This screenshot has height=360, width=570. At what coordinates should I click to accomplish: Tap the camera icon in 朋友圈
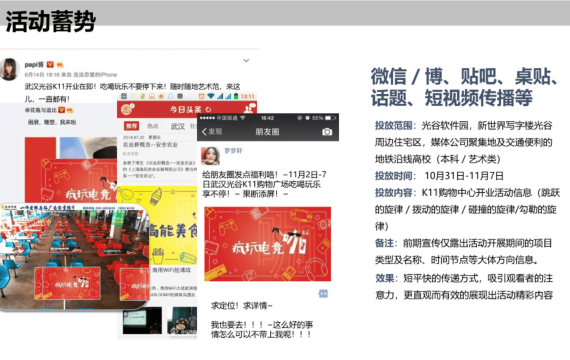327,132
